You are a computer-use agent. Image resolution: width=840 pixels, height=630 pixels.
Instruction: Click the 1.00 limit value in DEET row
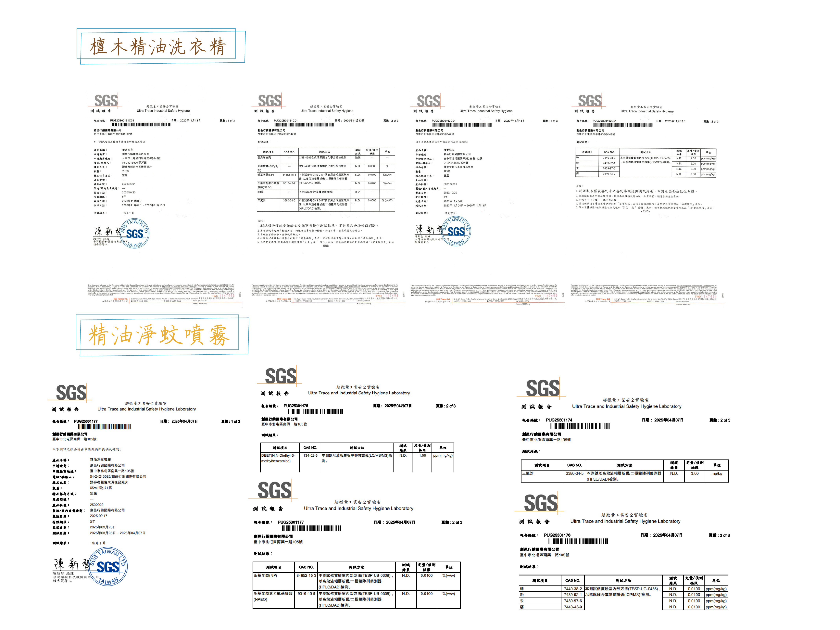pos(422,455)
